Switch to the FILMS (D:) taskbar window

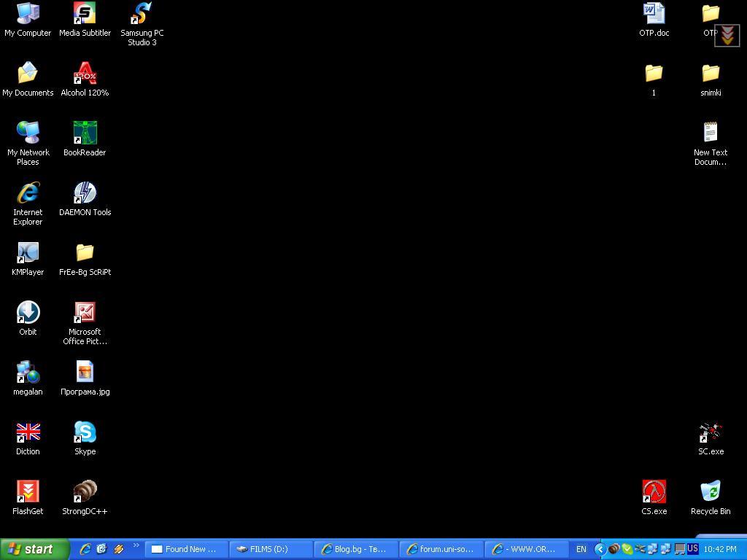[271, 549]
